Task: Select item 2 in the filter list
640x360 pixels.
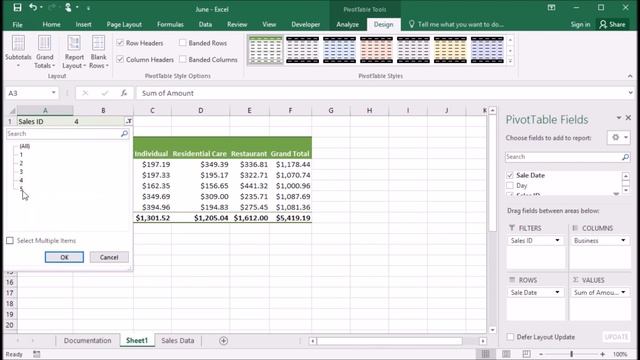Action: [x=21, y=163]
